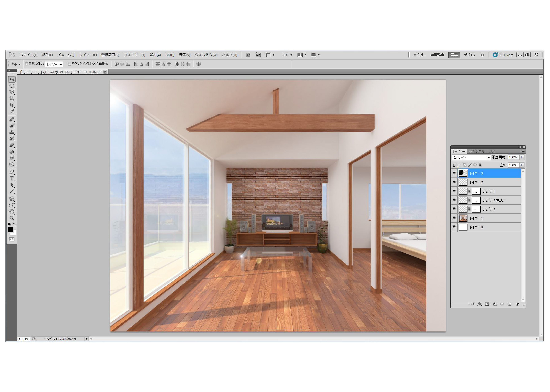The width and height of the screenshot is (550, 392).
Task: Open the 不透明度 opacity slider arrow
Action: 522,157
